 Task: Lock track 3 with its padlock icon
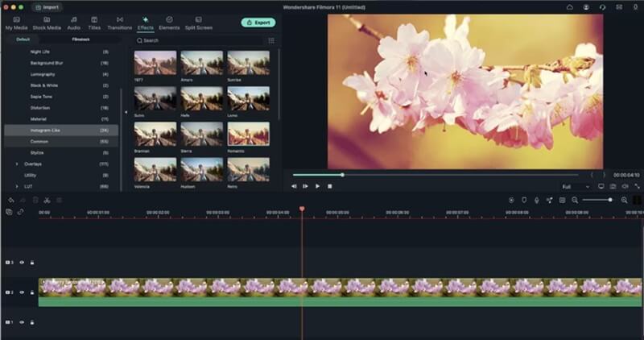pos(32,263)
